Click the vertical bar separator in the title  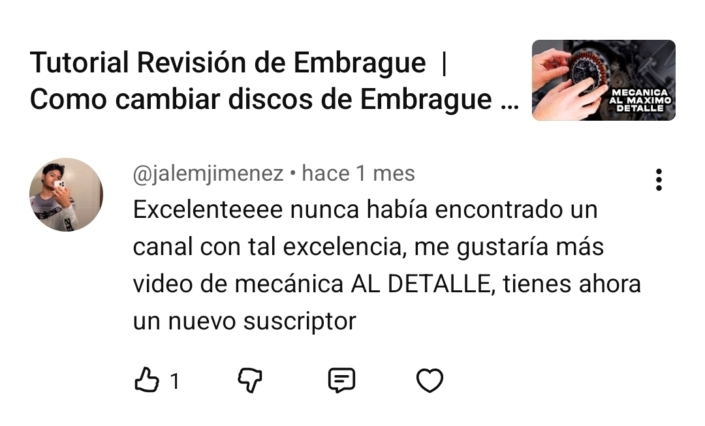444,64
